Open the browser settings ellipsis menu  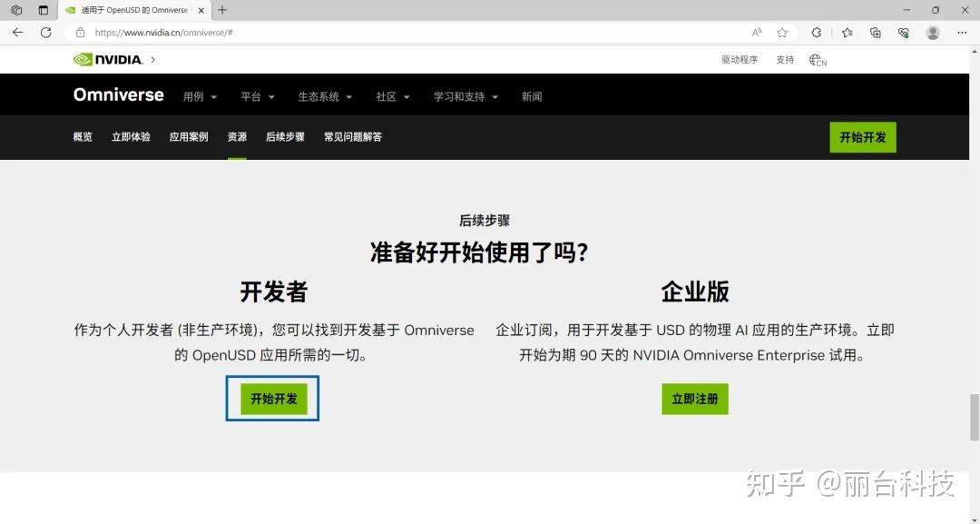(962, 32)
